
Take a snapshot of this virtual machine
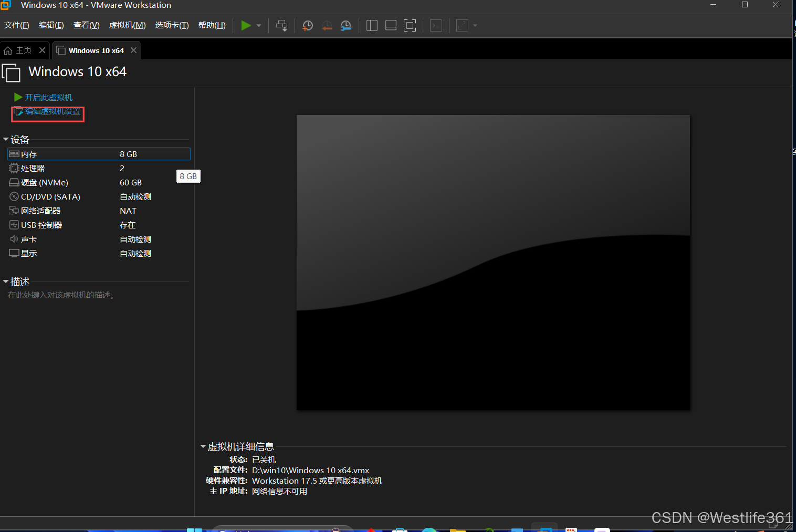307,25
